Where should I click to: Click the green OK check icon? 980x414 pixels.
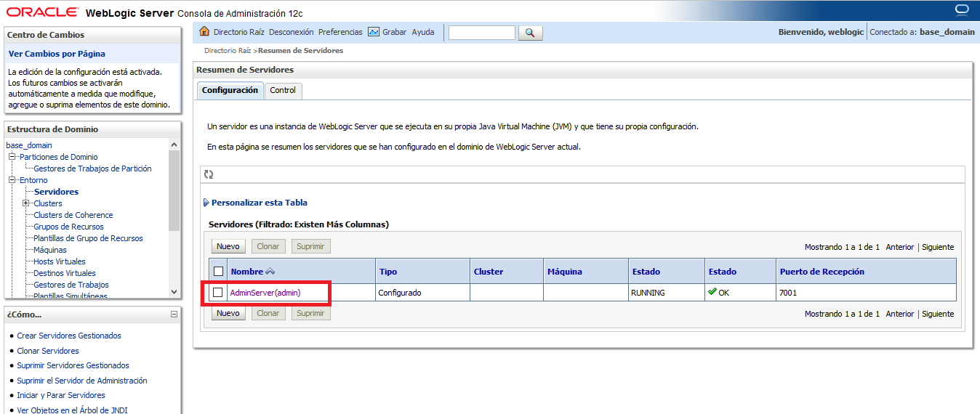coord(712,292)
